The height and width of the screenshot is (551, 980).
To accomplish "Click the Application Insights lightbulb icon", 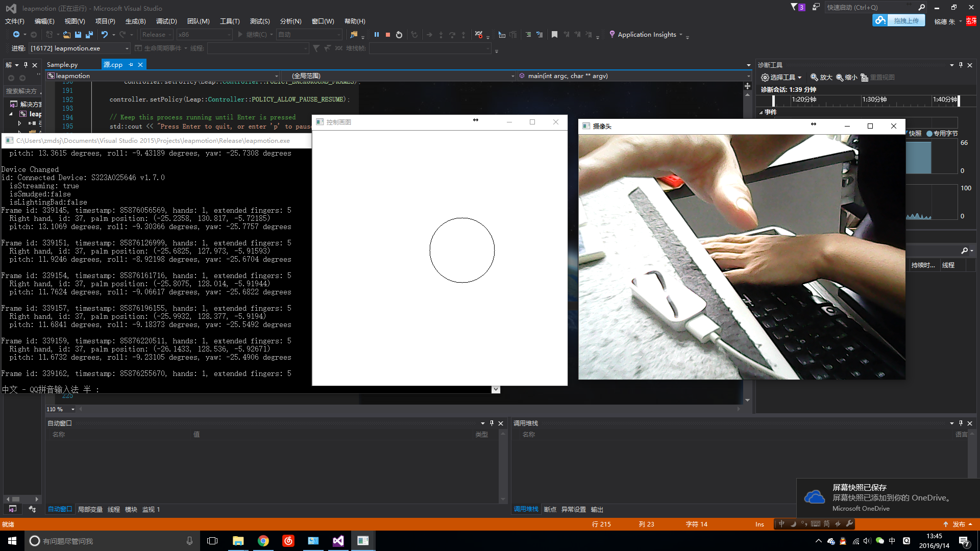I will 612,35.
